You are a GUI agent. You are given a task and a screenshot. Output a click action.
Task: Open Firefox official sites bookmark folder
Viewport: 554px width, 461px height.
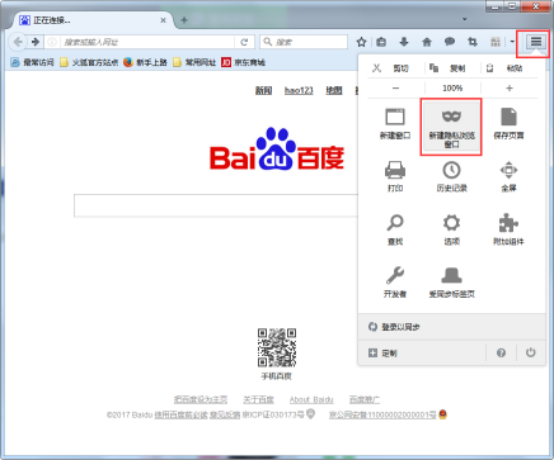pyautogui.click(x=89, y=63)
